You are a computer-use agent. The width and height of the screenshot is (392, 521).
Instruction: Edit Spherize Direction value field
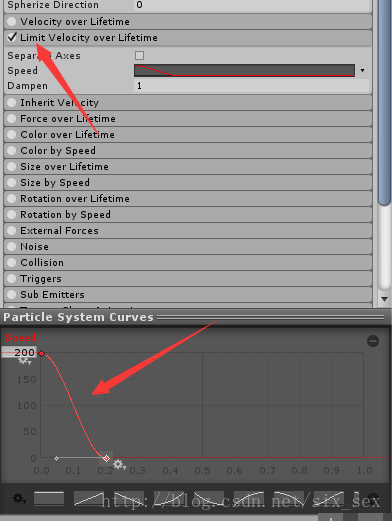click(252, 5)
